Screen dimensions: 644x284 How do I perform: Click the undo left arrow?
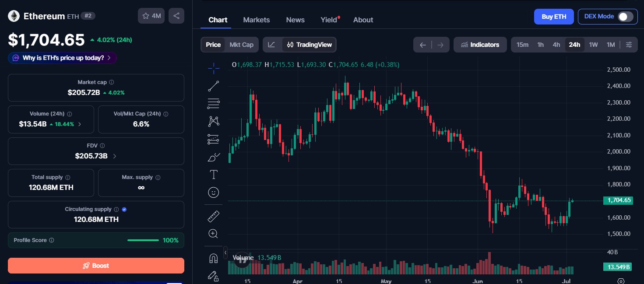422,45
